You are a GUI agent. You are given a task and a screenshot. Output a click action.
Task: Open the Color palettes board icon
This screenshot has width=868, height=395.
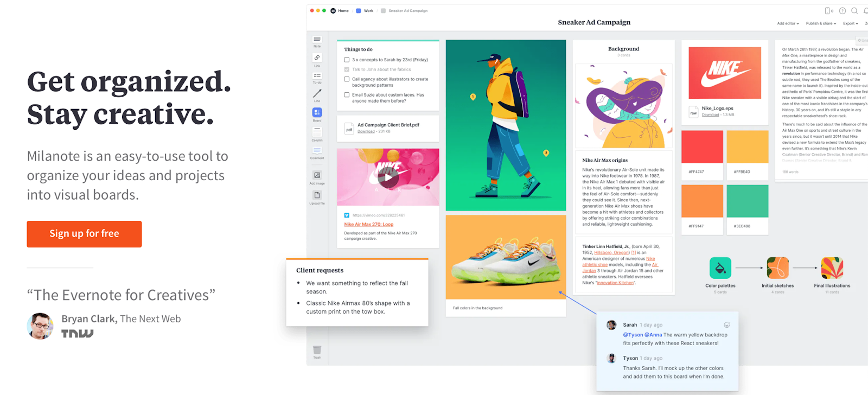[x=720, y=268]
